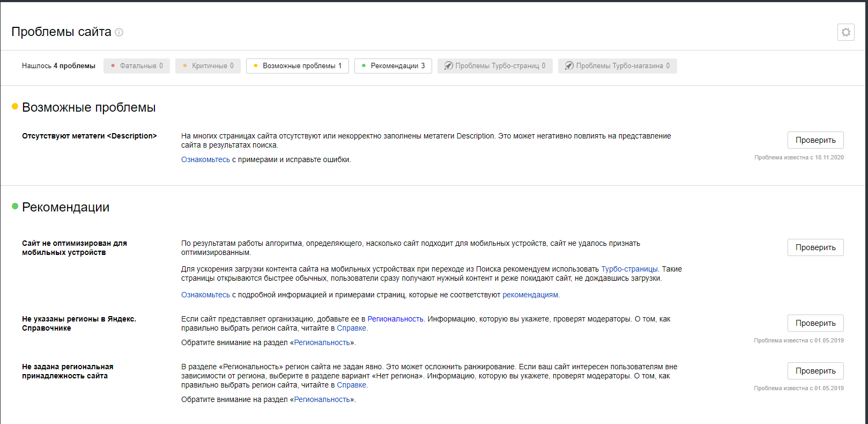Open Ознакомьтесь link about mobile page details
This screenshot has height=424, width=868.
click(205, 295)
